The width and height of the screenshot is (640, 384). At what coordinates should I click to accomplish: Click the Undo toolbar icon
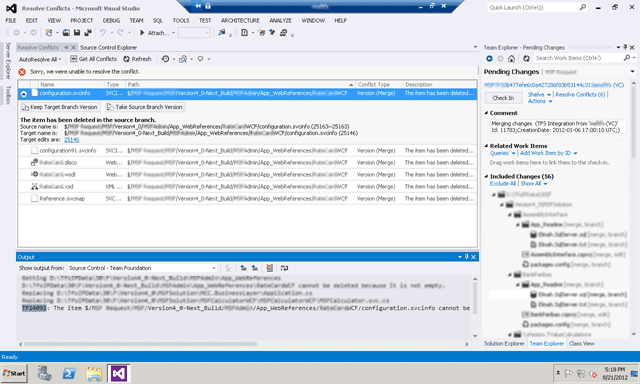point(103,33)
